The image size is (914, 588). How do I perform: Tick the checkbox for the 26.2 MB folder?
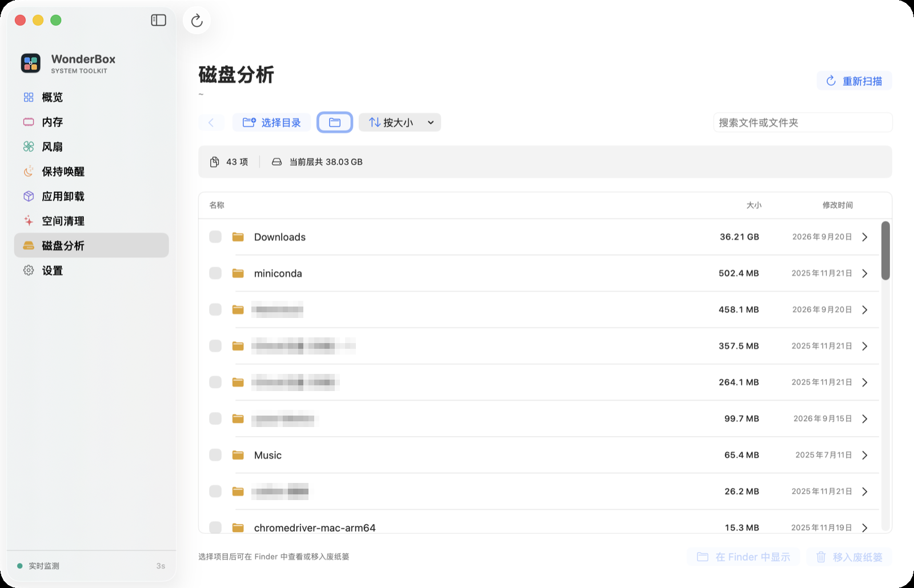[215, 492]
